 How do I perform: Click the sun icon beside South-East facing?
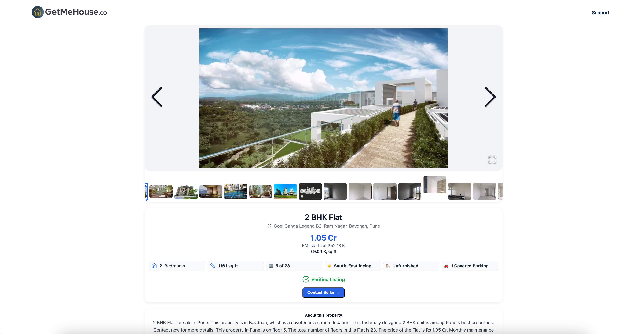tap(329, 266)
